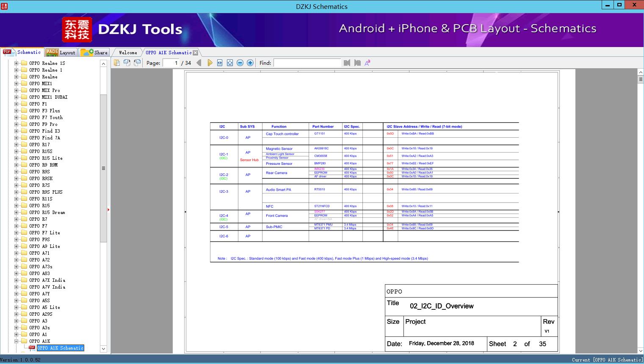Click the OPPO Realme 1S folder icon
The image size is (644, 364).
(24, 63)
